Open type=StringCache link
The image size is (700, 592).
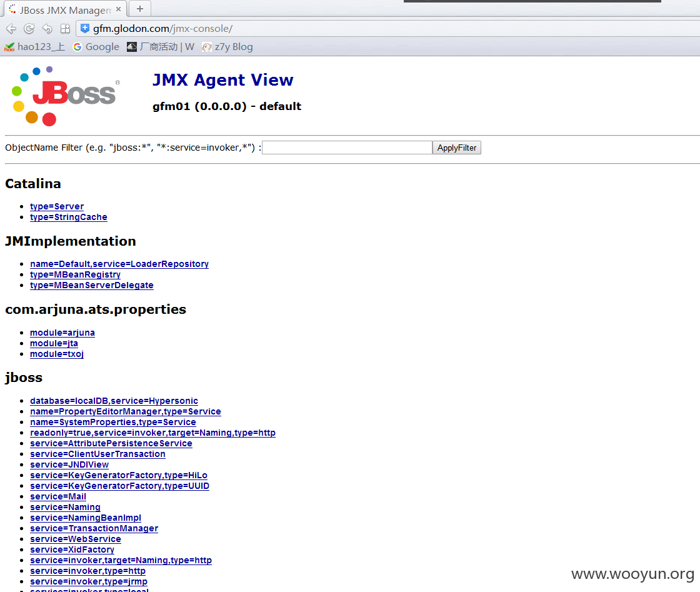coord(68,217)
